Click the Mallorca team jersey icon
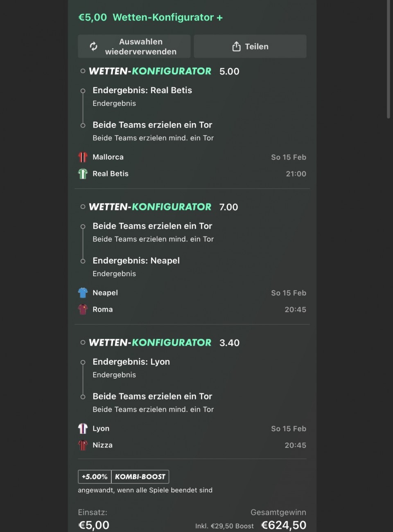 (83, 157)
